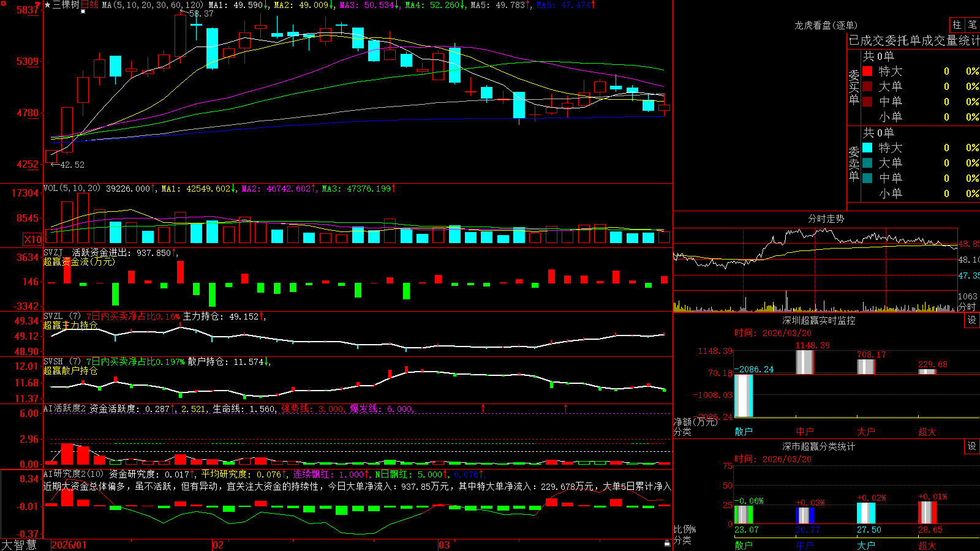Click the X10 scale box in volume panel
980x551 pixels.
(x=32, y=239)
